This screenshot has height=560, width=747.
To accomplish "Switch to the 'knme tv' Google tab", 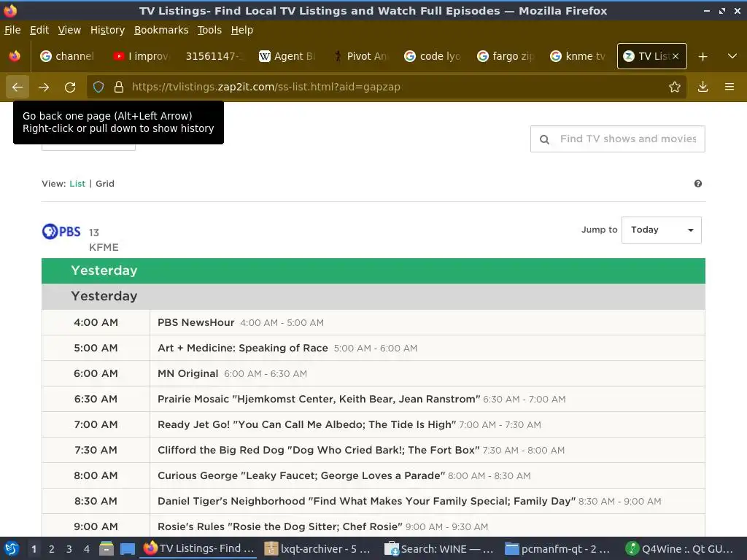I will coord(578,56).
